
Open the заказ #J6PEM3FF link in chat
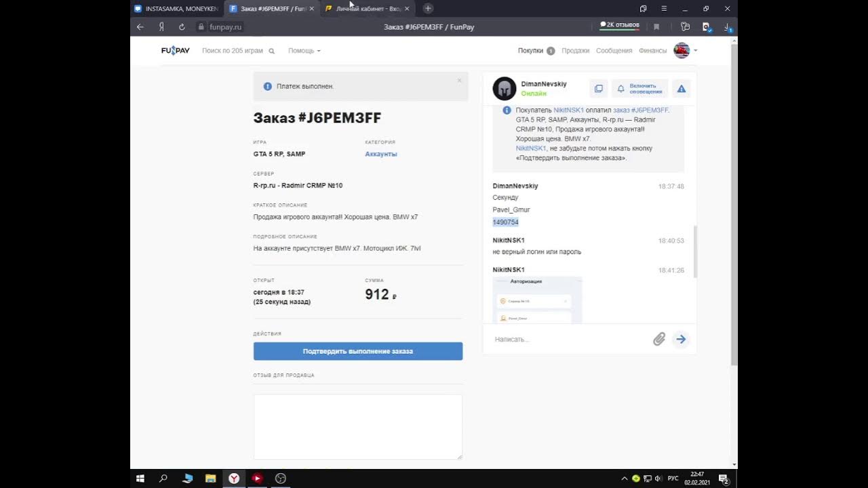641,110
